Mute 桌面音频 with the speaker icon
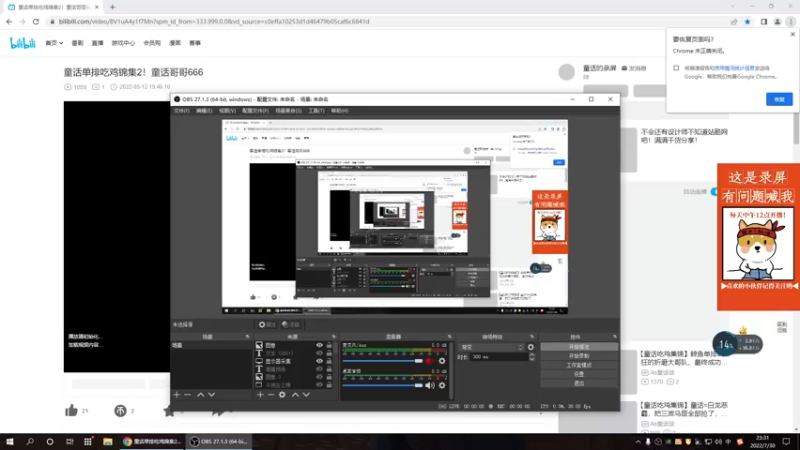 [x=430, y=385]
